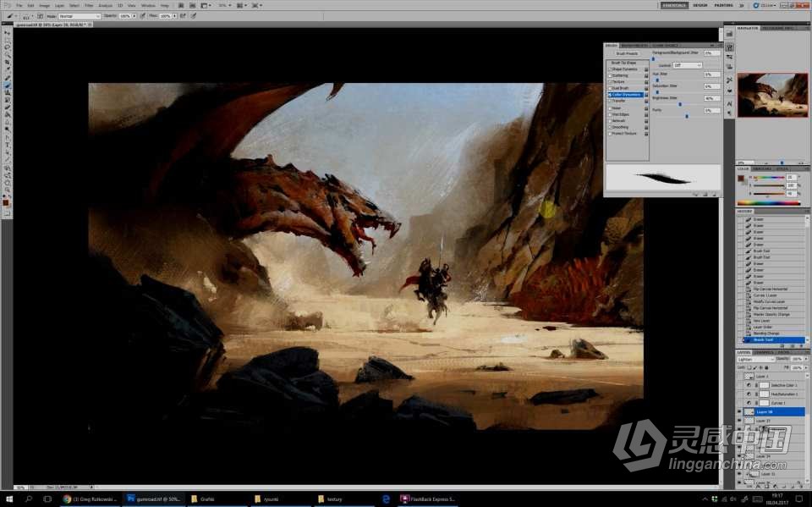The width and height of the screenshot is (812, 507).
Task: Open the Arrange Documents dropdown
Action: (242, 5)
